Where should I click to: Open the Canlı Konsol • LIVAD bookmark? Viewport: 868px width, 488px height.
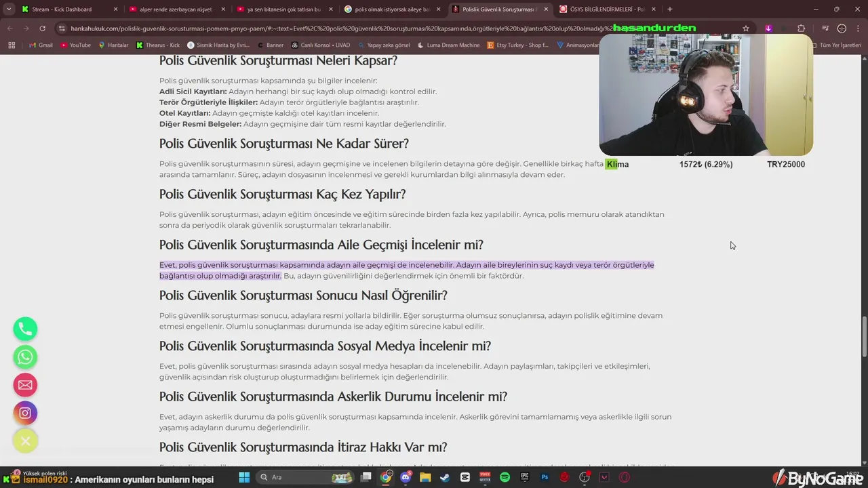tap(321, 45)
